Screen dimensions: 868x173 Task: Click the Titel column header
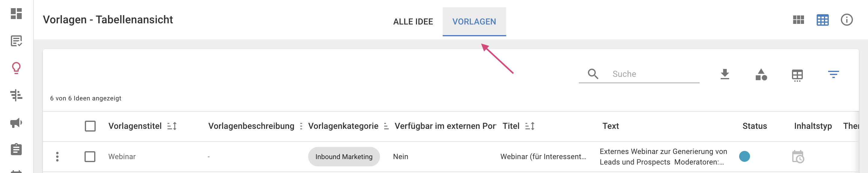tap(511, 126)
